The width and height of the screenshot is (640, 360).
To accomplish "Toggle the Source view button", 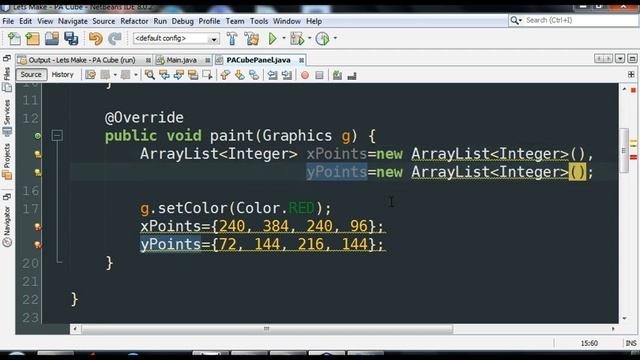I will pos(31,75).
